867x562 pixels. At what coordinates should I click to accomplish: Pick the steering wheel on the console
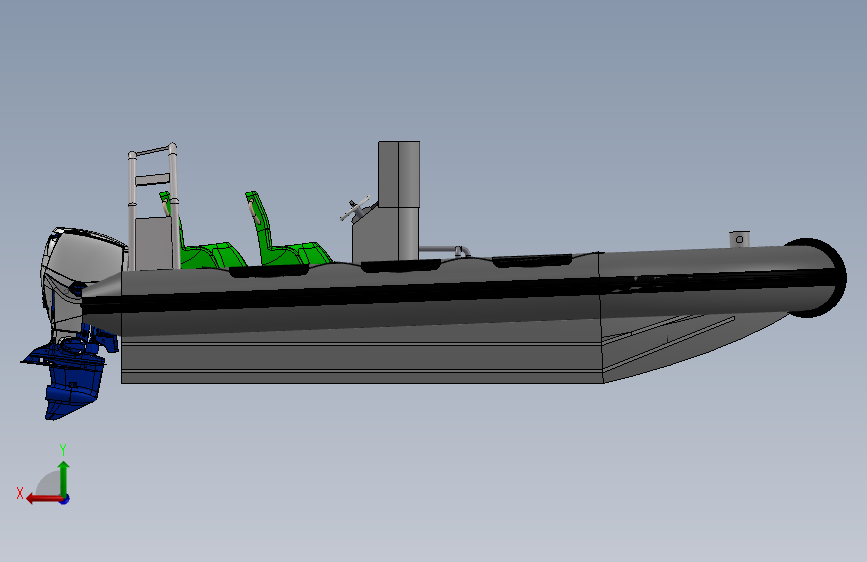pos(354,208)
